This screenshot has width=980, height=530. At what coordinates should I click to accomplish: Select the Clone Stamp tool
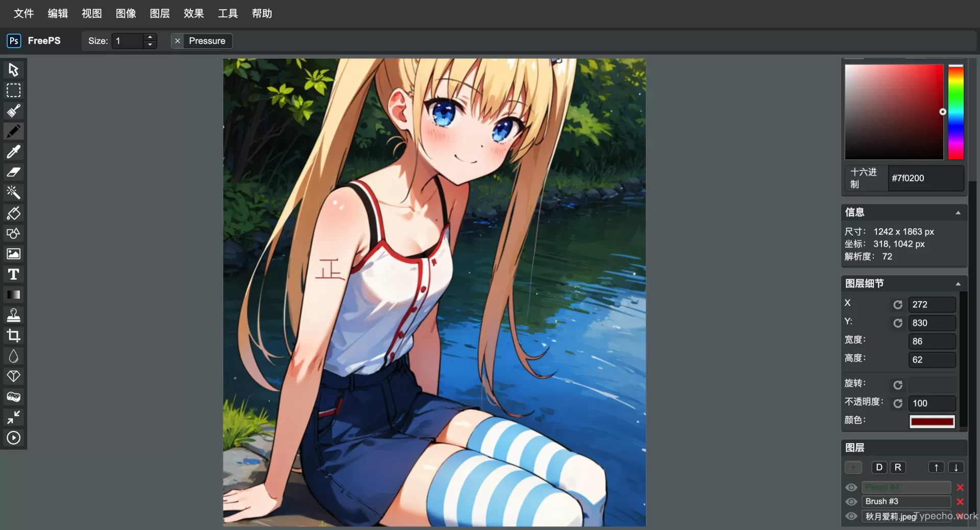[13, 315]
